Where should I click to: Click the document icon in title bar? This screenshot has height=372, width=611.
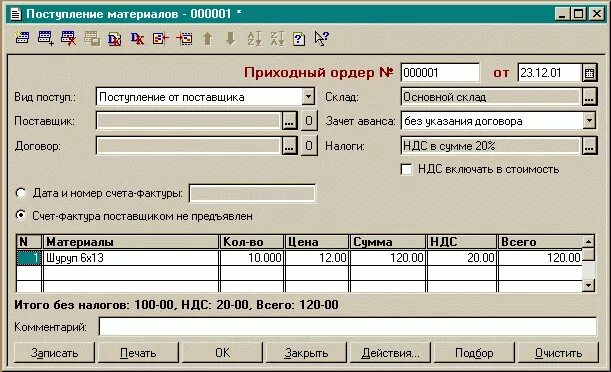[x=16, y=14]
